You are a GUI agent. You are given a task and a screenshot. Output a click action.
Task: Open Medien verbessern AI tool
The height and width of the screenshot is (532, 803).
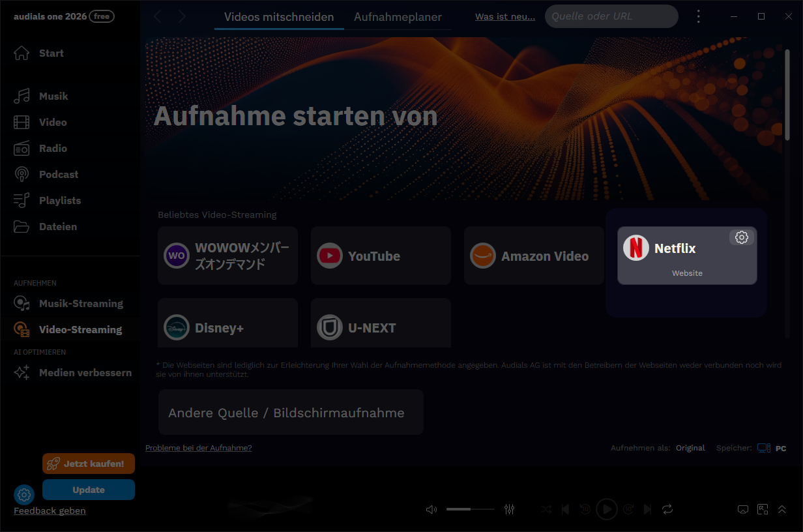tap(72, 373)
